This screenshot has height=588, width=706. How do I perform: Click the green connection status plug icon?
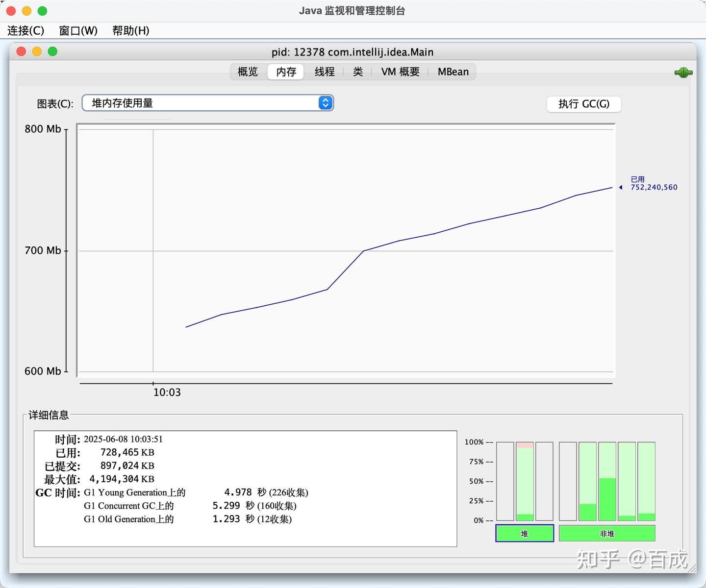(683, 73)
